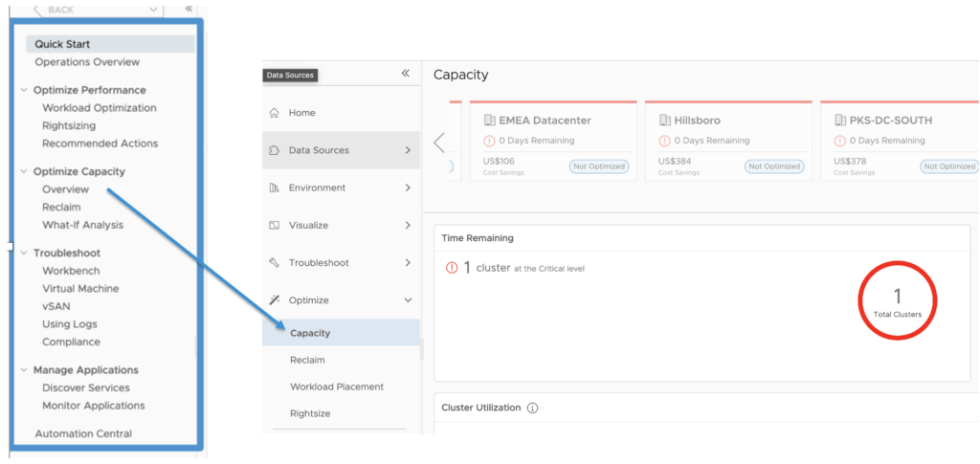Collapse the right navigation sidebar
980x464 pixels.
pyautogui.click(x=405, y=74)
